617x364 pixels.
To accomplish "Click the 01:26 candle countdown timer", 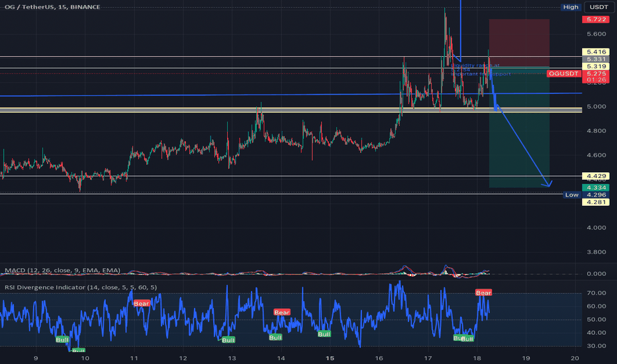I will point(595,80).
